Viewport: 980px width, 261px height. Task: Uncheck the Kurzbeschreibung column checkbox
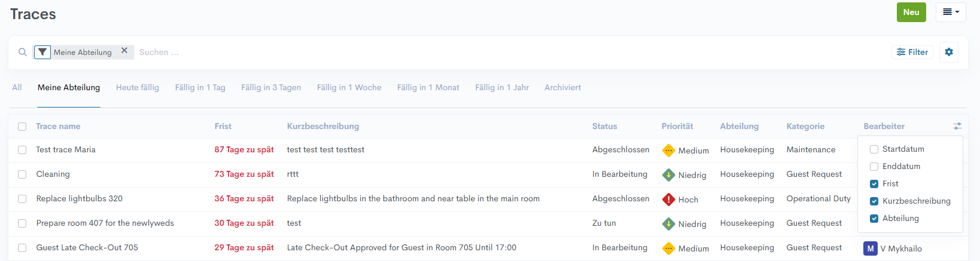pos(874,201)
